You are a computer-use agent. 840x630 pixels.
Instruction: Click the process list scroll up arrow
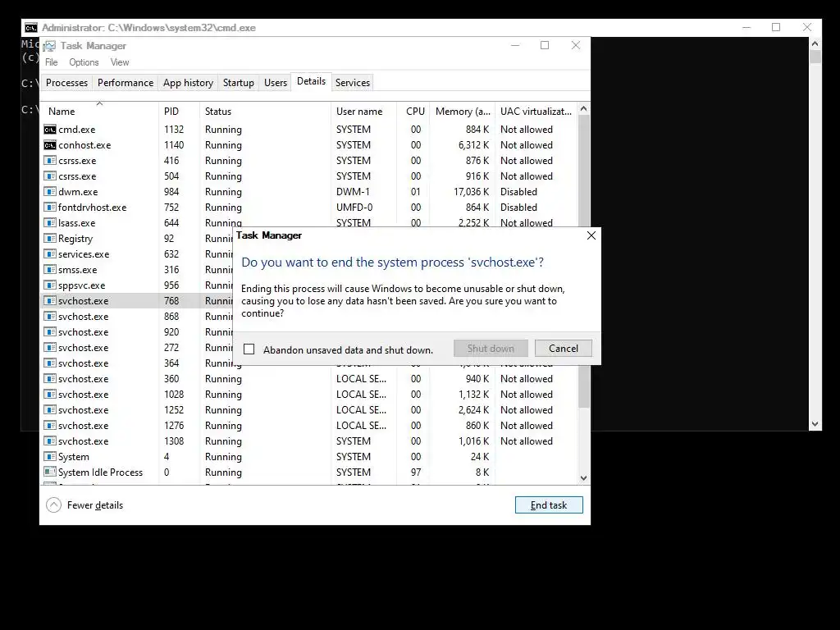click(584, 109)
